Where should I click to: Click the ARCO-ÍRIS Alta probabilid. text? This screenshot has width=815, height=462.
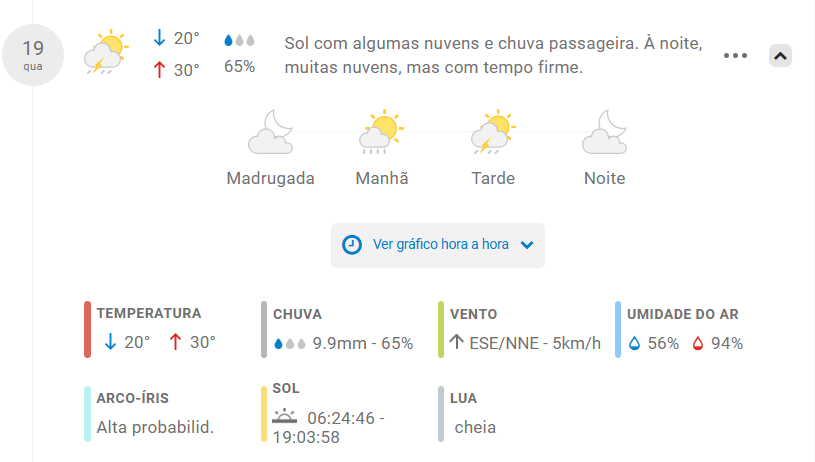(x=155, y=427)
